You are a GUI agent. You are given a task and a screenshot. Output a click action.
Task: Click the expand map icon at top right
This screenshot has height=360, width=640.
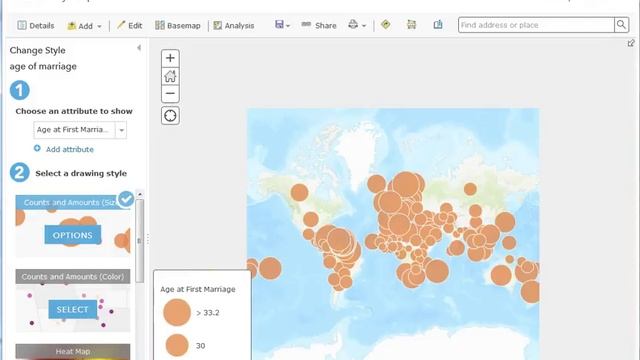(x=631, y=43)
